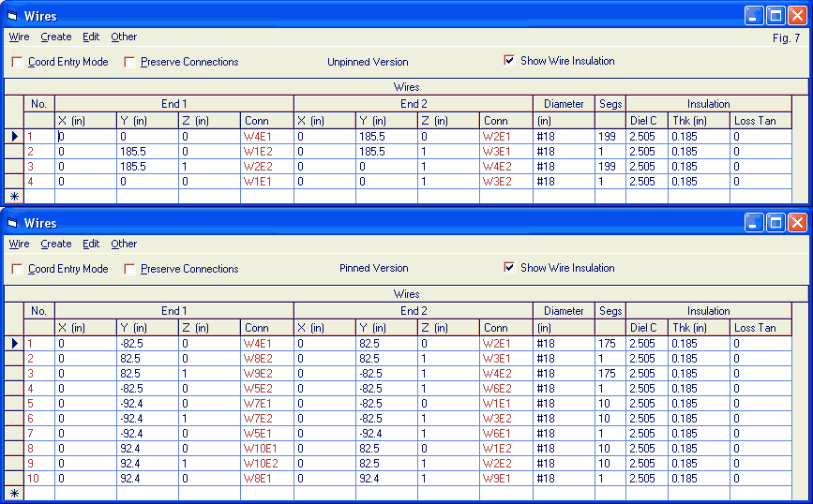Click W2E2 connection in Unpinned wire 3
813x504 pixels.
coord(267,166)
